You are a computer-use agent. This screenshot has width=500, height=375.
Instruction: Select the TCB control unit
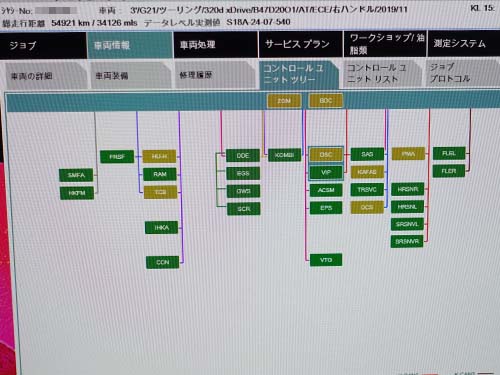coord(160,192)
